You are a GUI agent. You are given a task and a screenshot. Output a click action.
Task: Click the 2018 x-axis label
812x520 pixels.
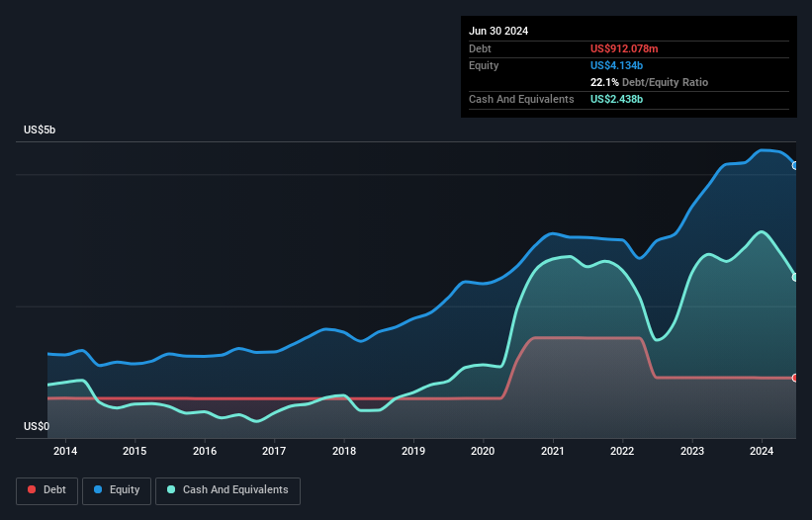[344, 451]
